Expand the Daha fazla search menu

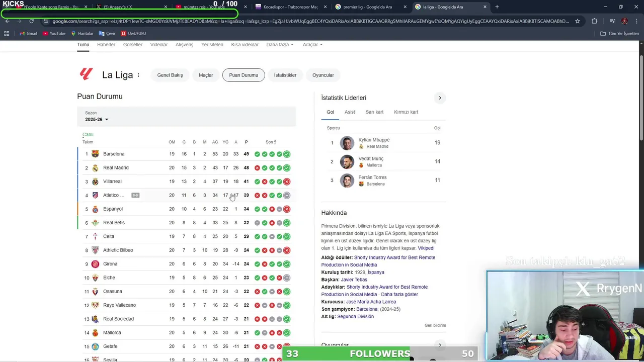point(280,45)
